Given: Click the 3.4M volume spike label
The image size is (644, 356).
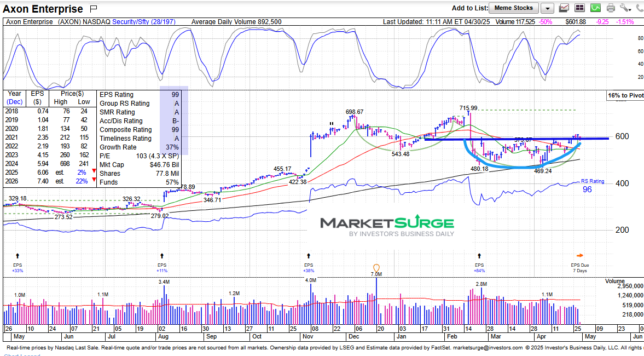Looking at the screenshot, I should click(x=164, y=282).
